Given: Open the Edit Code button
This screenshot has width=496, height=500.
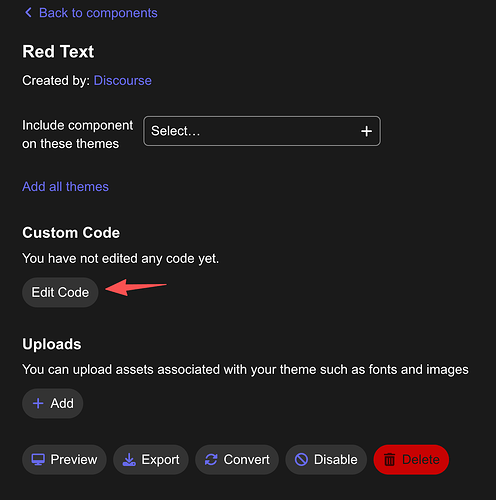Looking at the screenshot, I should (60, 292).
